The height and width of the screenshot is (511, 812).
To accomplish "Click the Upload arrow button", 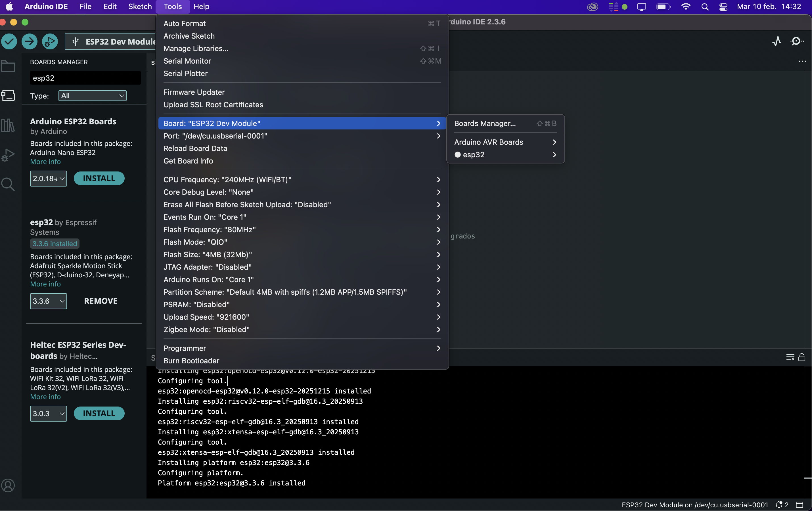I will click(x=29, y=41).
